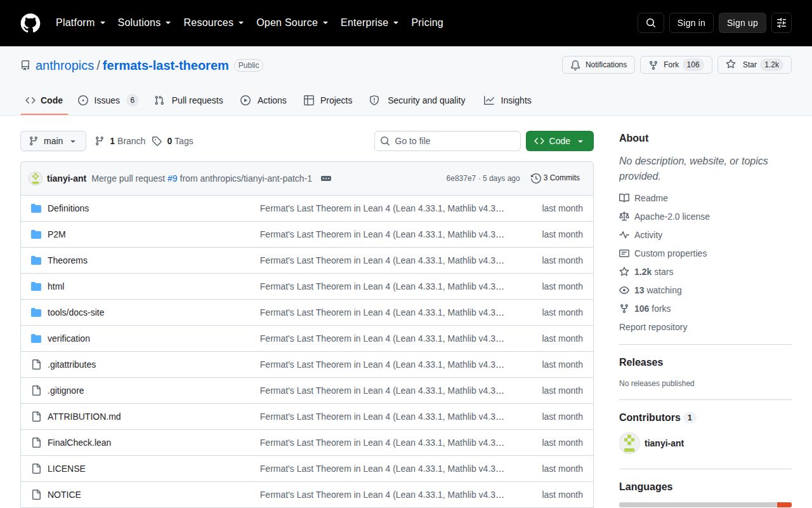Expand the Solutions menu
The image size is (812, 508).
point(144,23)
